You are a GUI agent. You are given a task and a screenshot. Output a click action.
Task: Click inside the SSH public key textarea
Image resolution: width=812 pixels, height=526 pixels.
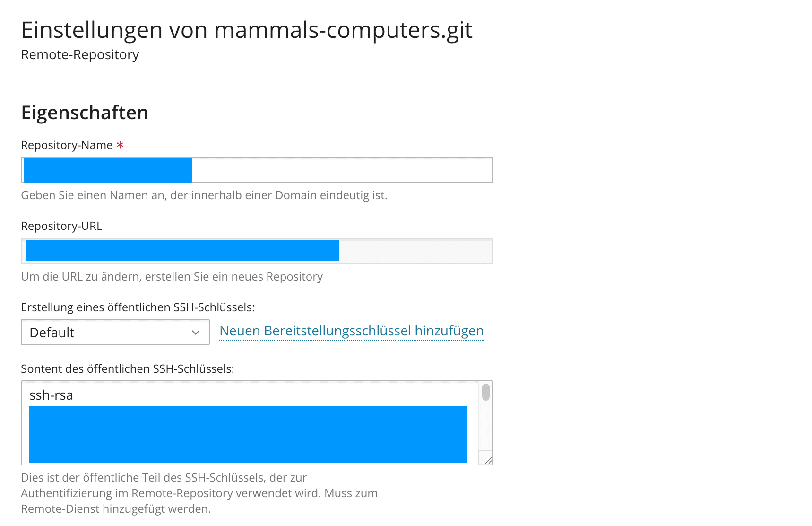click(248, 434)
